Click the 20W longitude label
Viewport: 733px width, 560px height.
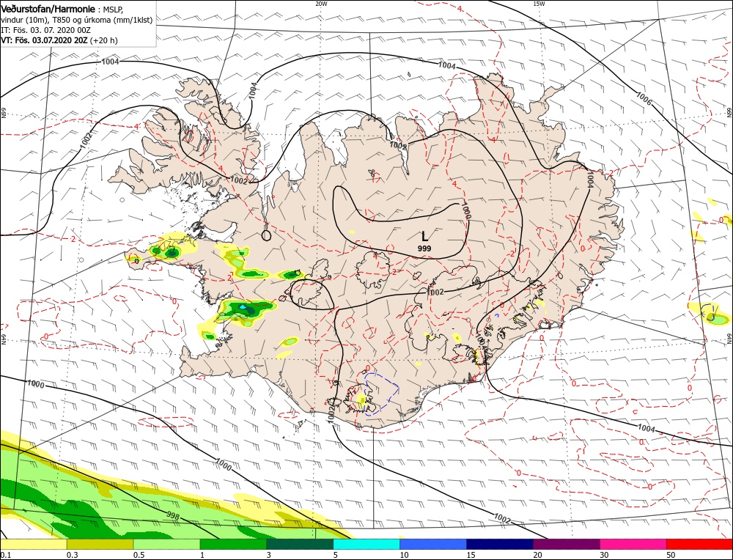[x=321, y=4]
